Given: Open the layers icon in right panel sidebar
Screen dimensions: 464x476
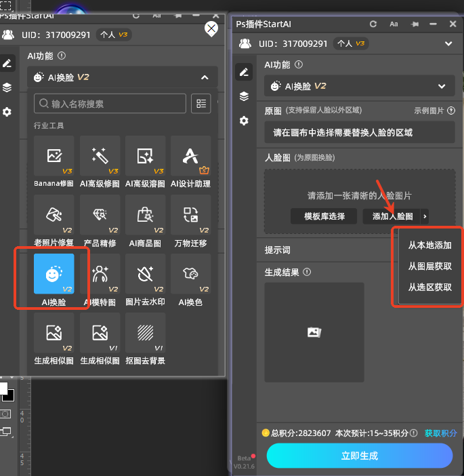Looking at the screenshot, I should 244,96.
